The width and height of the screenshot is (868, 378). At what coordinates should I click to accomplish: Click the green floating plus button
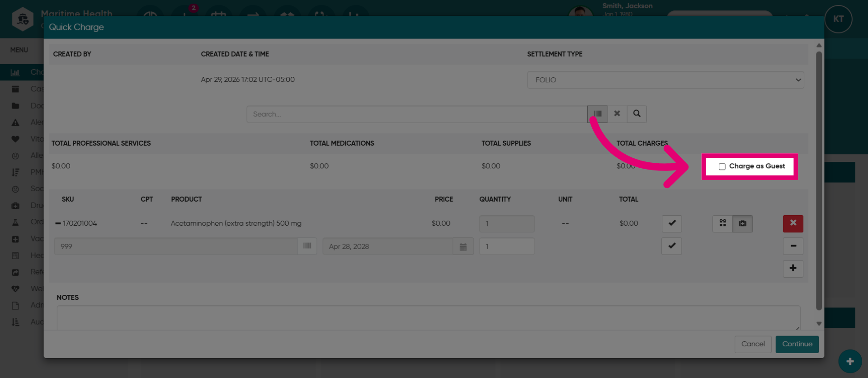click(850, 361)
